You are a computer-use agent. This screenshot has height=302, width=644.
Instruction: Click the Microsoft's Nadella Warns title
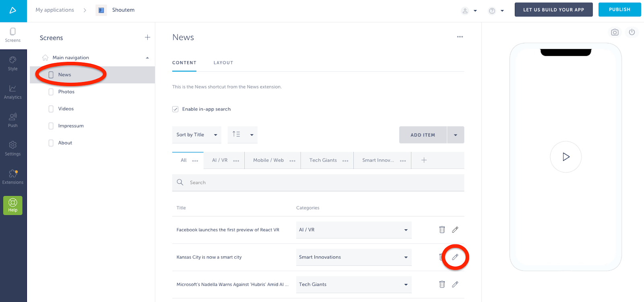(233, 285)
